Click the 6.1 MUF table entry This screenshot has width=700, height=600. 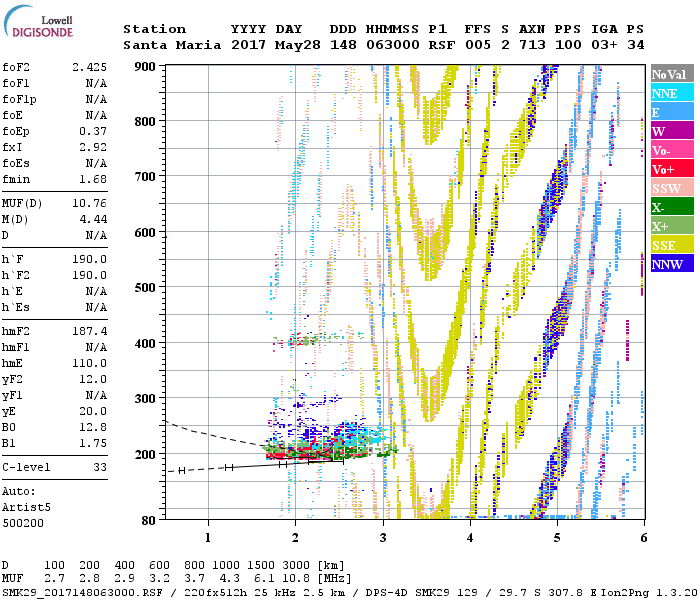(265, 579)
